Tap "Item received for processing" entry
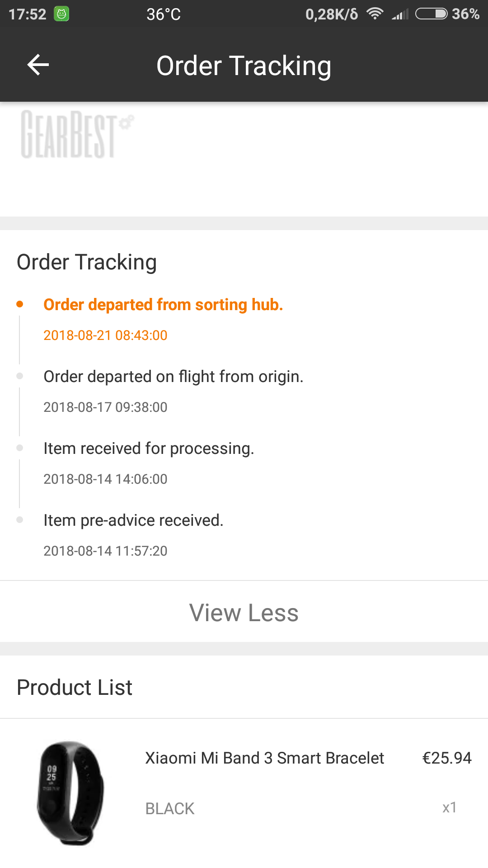The width and height of the screenshot is (488, 868). (x=149, y=448)
